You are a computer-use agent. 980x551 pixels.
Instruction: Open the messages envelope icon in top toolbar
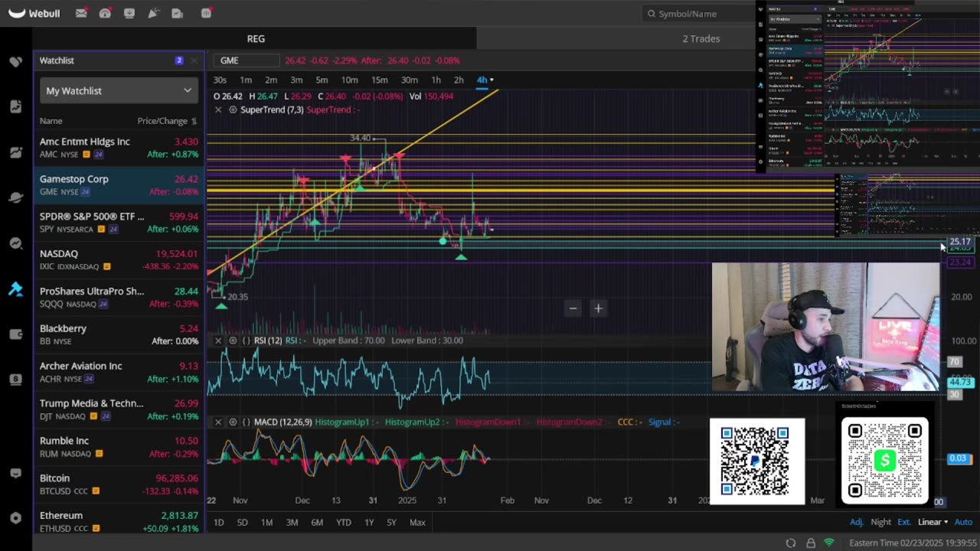81,13
